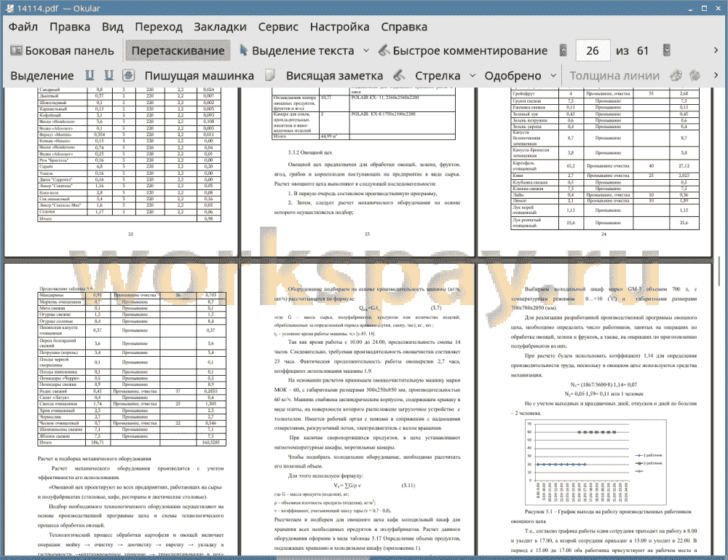Image resolution: width=728 pixels, height=560 pixels.
Task: Click page number 24 footer
Action: pyautogui.click(x=604, y=234)
